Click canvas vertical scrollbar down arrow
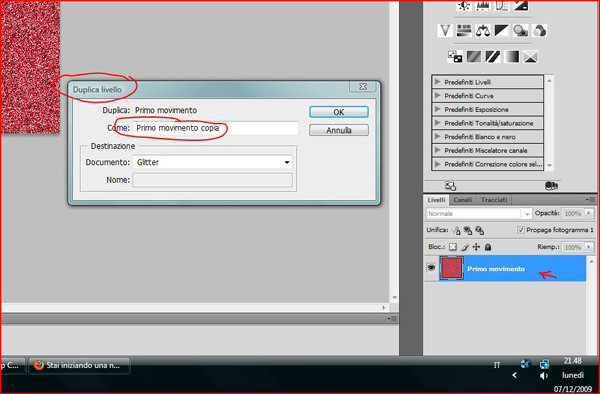This screenshot has width=600, height=394. tap(394, 297)
